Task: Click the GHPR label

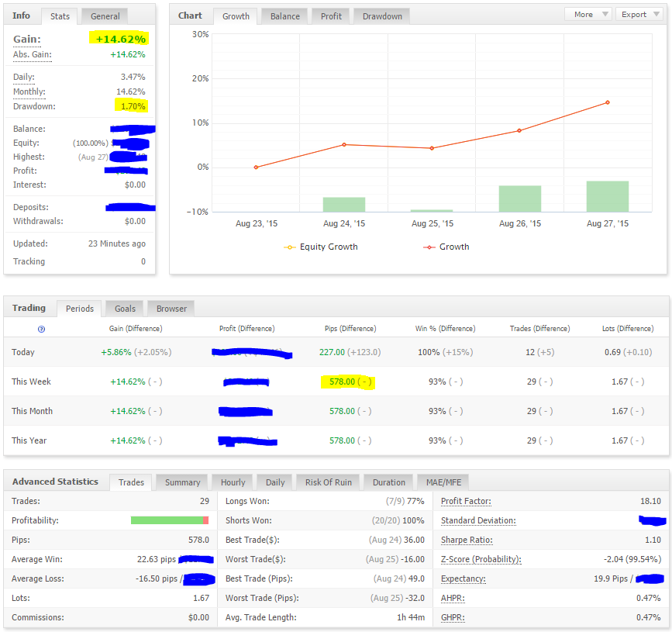Action: [453, 617]
